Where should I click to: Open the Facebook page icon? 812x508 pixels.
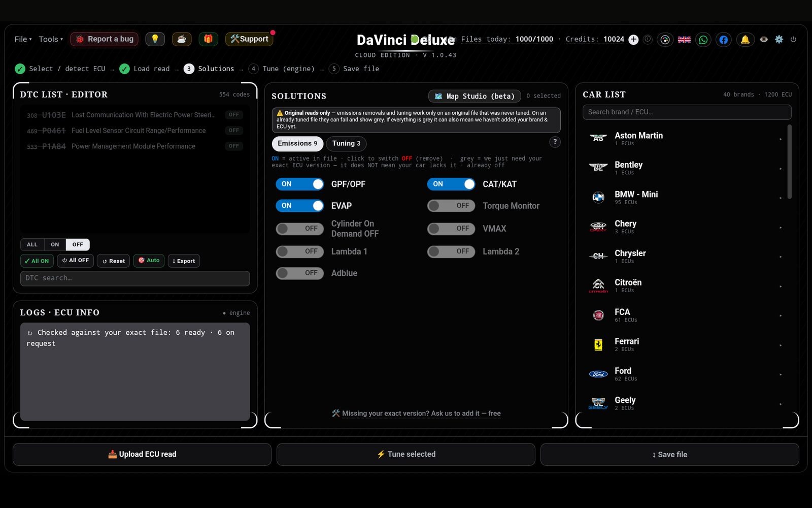(724, 40)
